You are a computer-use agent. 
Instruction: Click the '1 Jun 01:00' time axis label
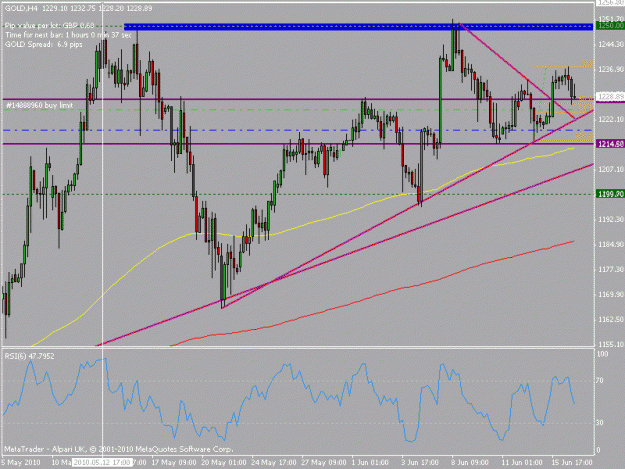click(370, 462)
